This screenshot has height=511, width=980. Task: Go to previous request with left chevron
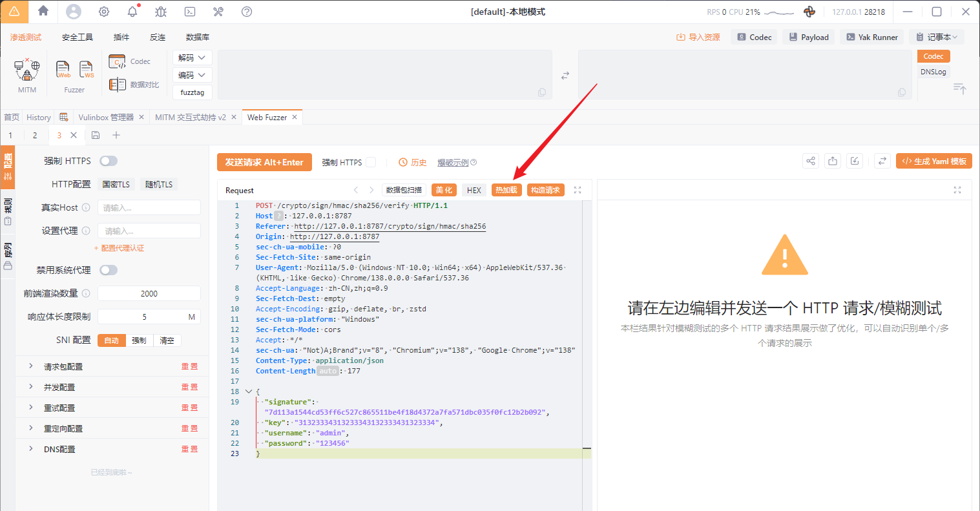pyautogui.click(x=356, y=190)
